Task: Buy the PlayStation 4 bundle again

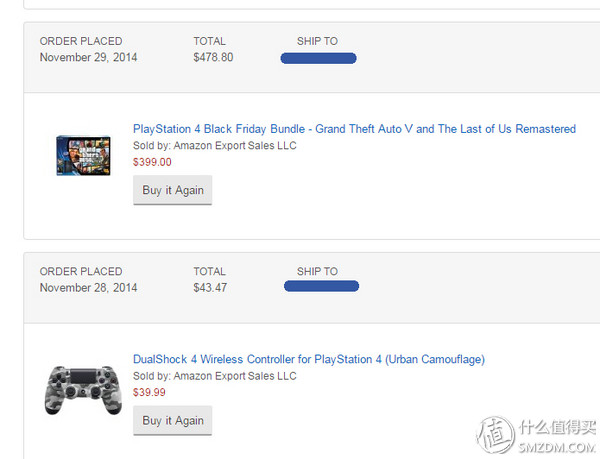Action: point(172,190)
